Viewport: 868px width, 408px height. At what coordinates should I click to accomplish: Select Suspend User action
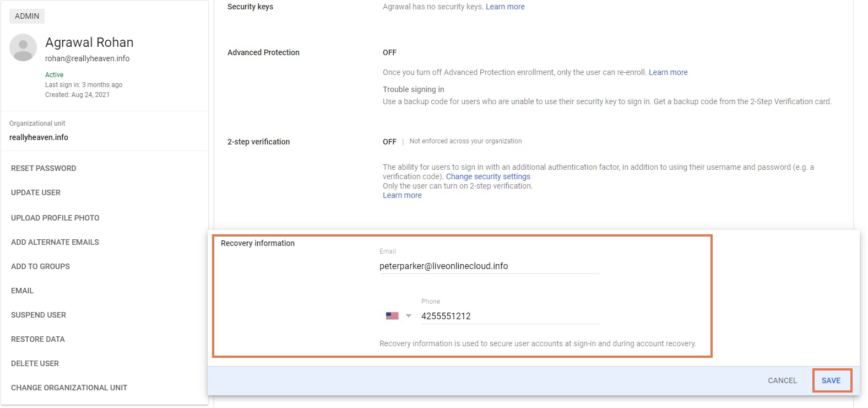[39, 315]
